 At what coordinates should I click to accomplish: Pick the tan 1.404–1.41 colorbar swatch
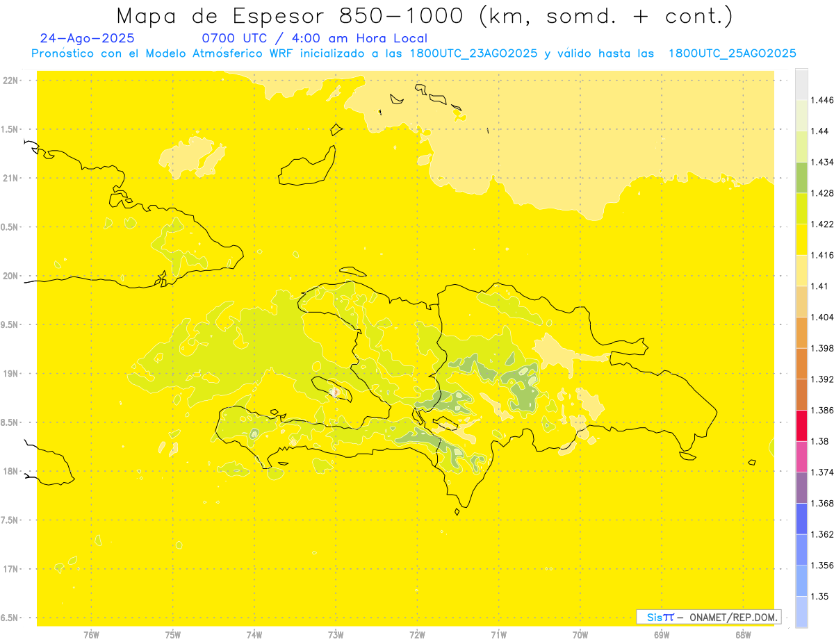point(801,302)
